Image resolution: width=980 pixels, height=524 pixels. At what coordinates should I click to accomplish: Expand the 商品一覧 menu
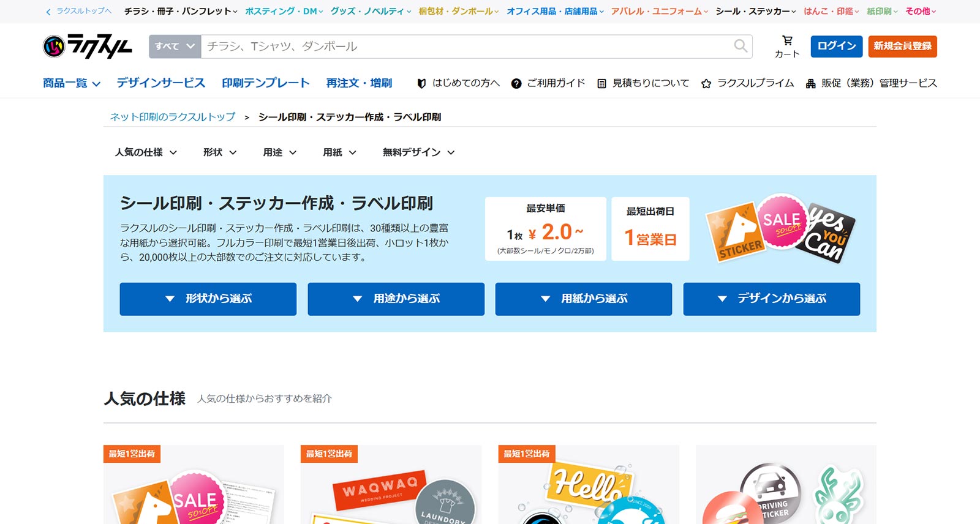pyautogui.click(x=72, y=83)
